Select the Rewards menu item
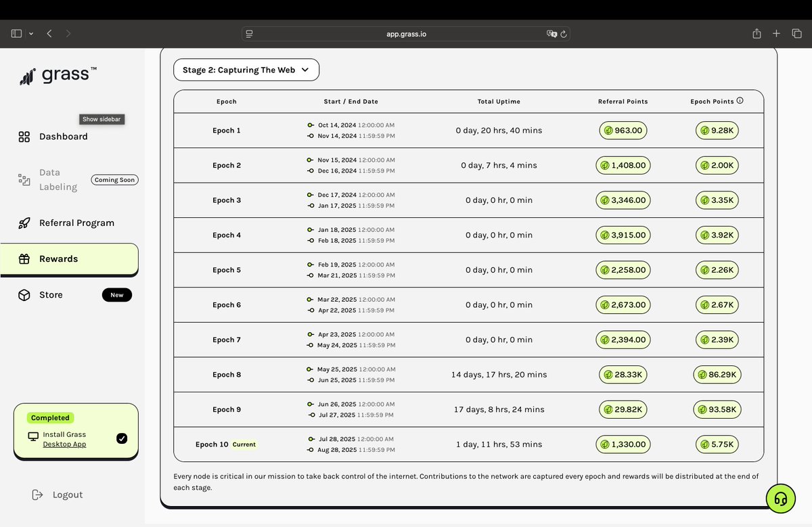The width and height of the screenshot is (812, 527). [69, 259]
